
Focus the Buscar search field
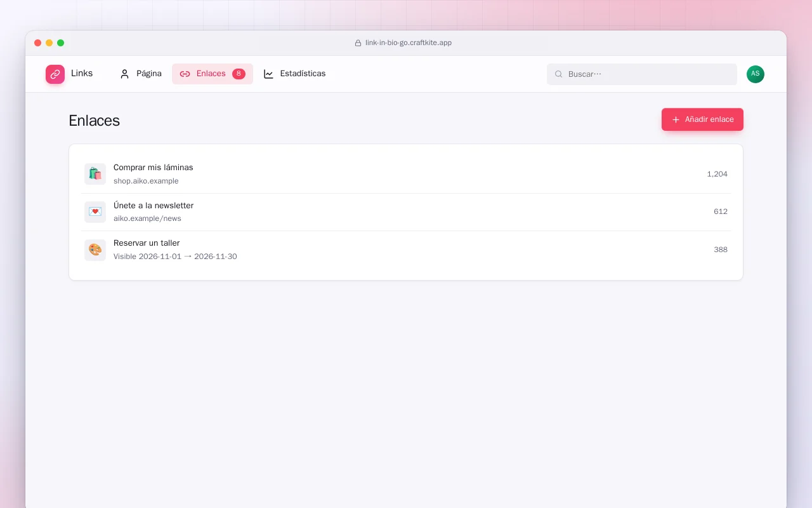(x=642, y=74)
